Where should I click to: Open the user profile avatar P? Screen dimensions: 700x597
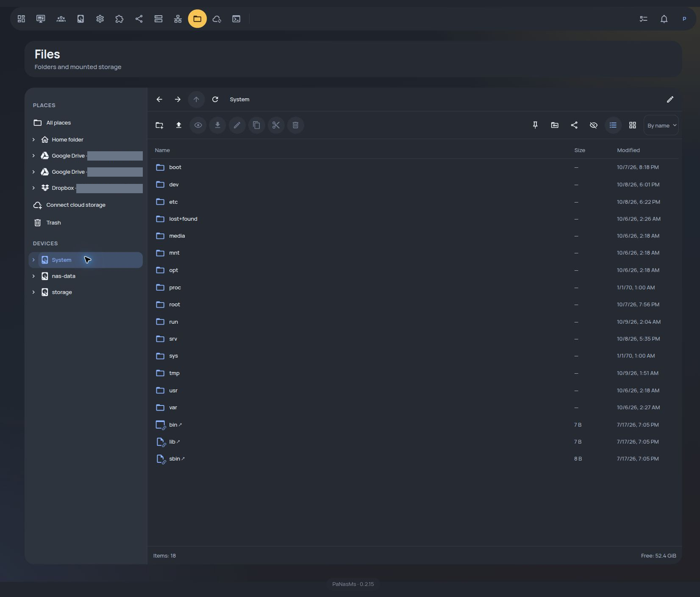[684, 19]
